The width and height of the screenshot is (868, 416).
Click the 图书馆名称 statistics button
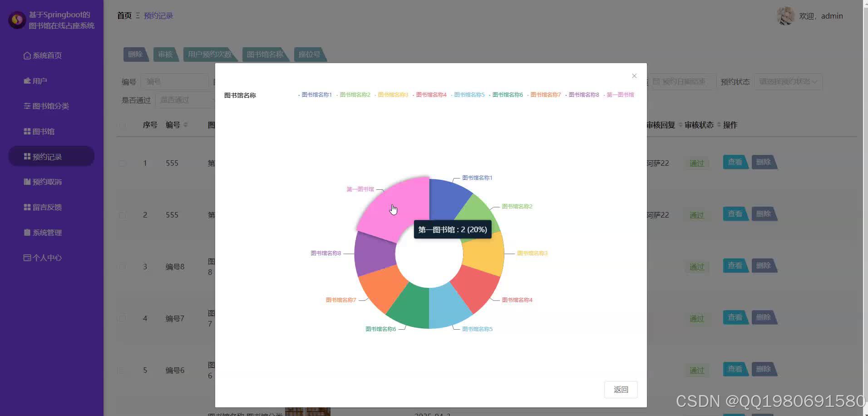coord(265,54)
